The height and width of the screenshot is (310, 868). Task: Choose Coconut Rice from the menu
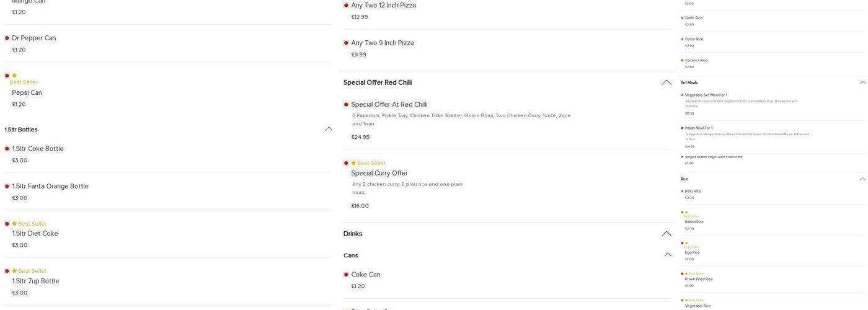[x=696, y=61]
